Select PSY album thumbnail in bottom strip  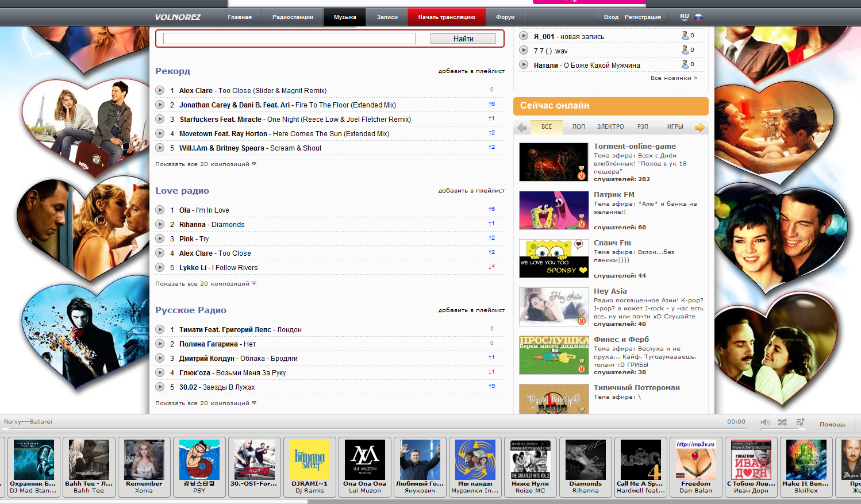(x=199, y=460)
